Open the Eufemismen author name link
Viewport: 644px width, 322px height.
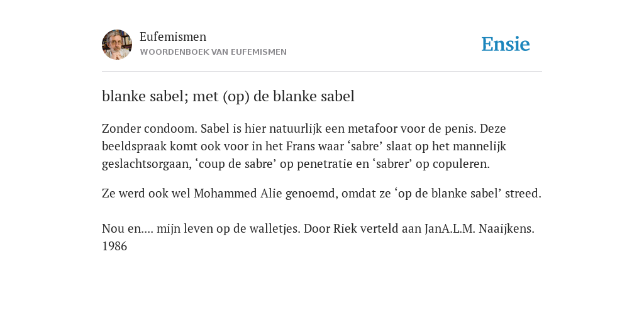(173, 37)
